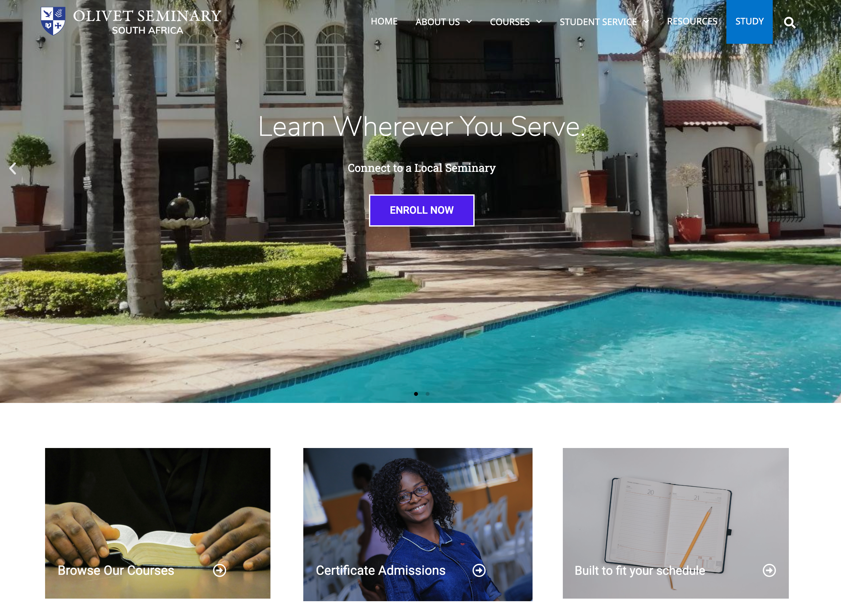Viewport: 841px width, 616px height.
Task: Click the Olivet Seminary shield logo
Action: coord(53,21)
